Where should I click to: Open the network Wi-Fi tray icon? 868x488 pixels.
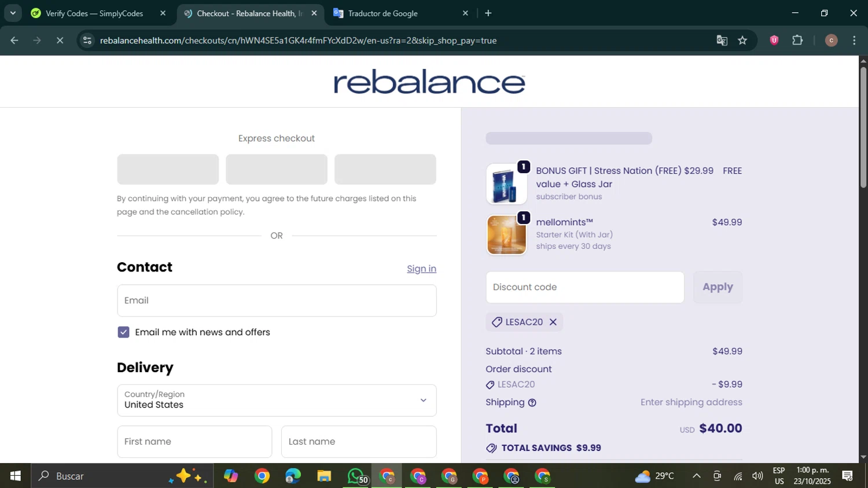[738, 476]
